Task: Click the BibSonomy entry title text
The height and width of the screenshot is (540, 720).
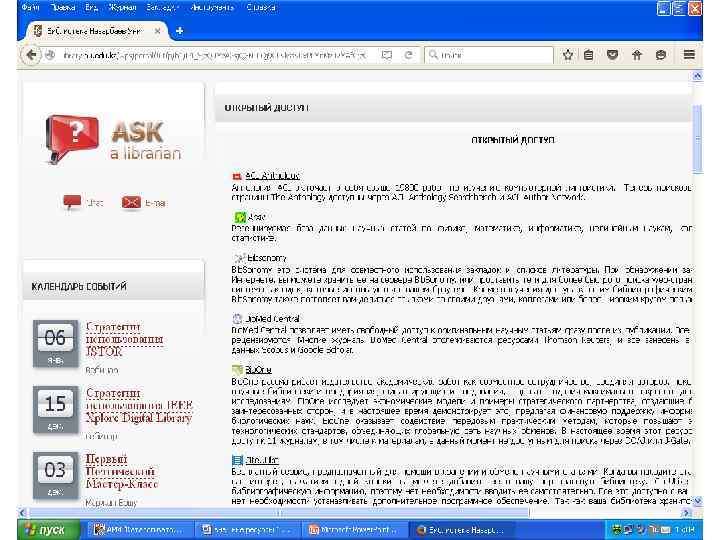Action: (x=267, y=258)
